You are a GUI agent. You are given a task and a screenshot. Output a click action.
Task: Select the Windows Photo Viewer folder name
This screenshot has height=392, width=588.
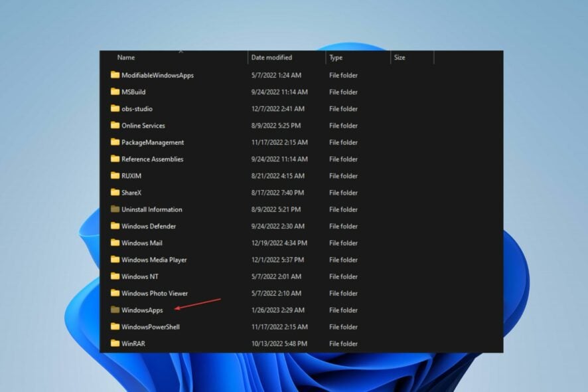point(155,293)
